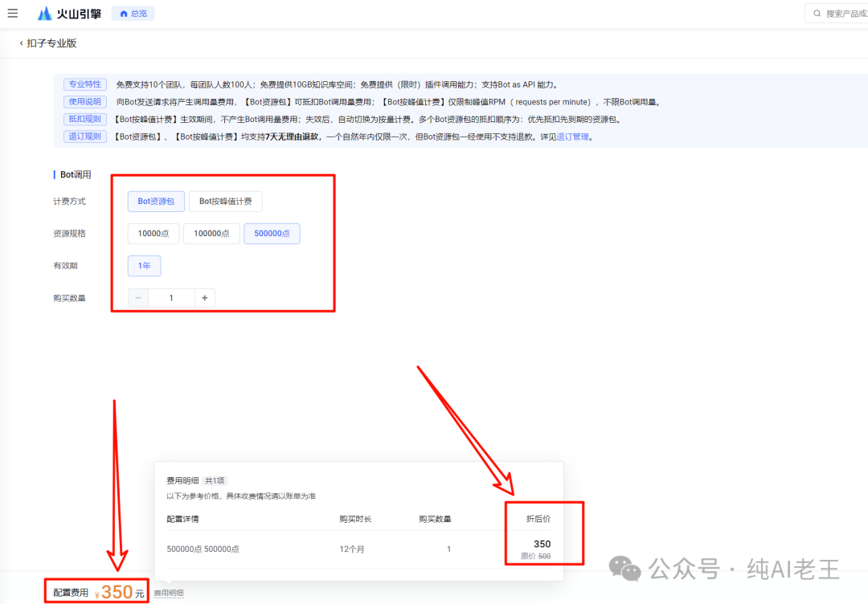Increase purchase quantity with plus button
The width and height of the screenshot is (868, 604).
pyautogui.click(x=205, y=298)
